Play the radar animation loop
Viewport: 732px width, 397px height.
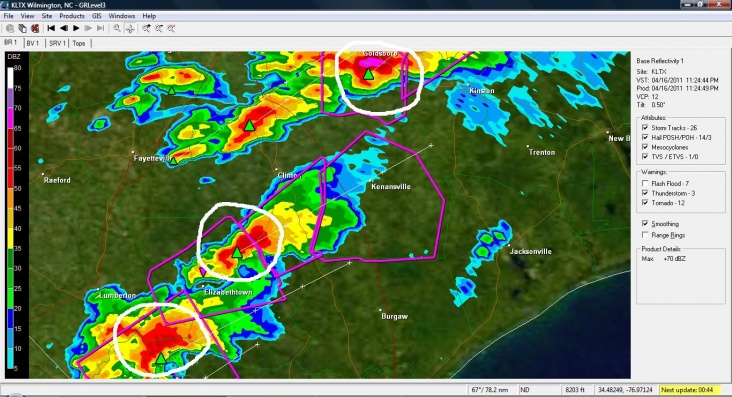tap(76, 28)
